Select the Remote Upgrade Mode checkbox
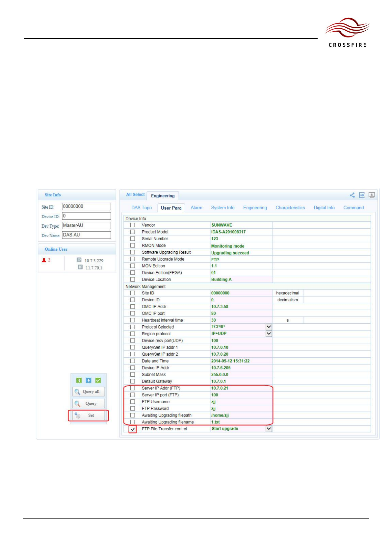The width and height of the screenshot is (392, 554). pyautogui.click(x=133, y=259)
